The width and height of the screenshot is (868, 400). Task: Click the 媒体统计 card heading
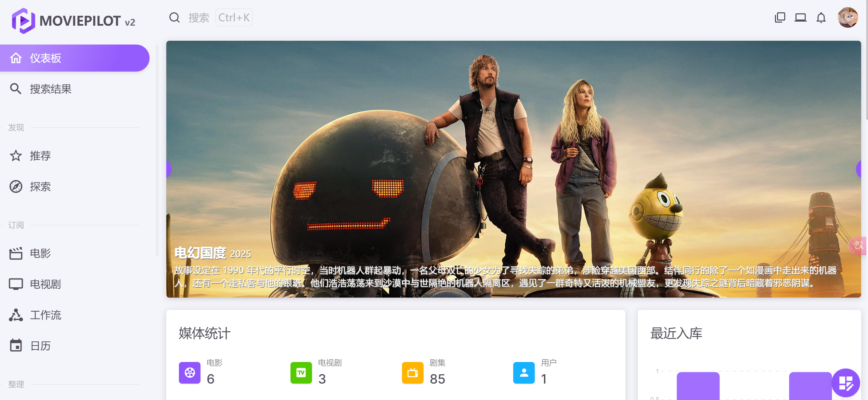click(x=205, y=333)
